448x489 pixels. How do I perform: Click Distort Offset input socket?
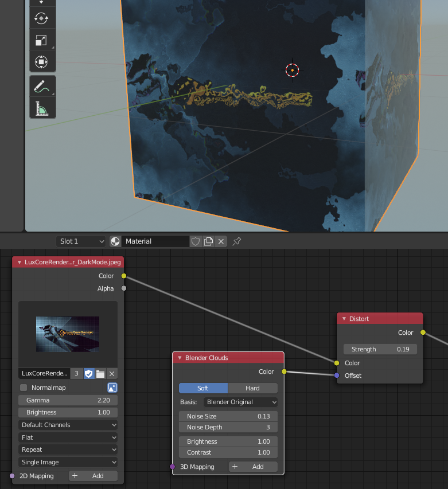coord(337,375)
